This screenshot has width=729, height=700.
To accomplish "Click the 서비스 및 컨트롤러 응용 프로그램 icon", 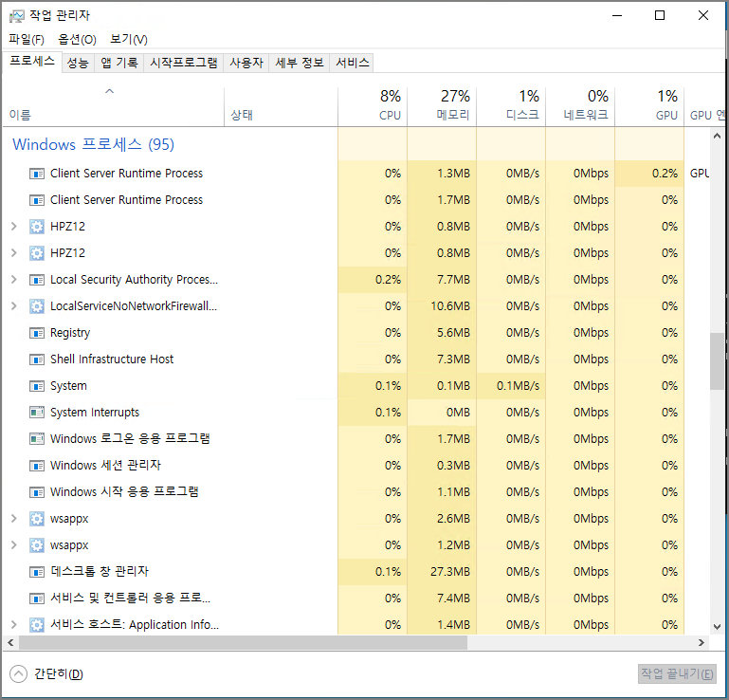I will [x=37, y=599].
